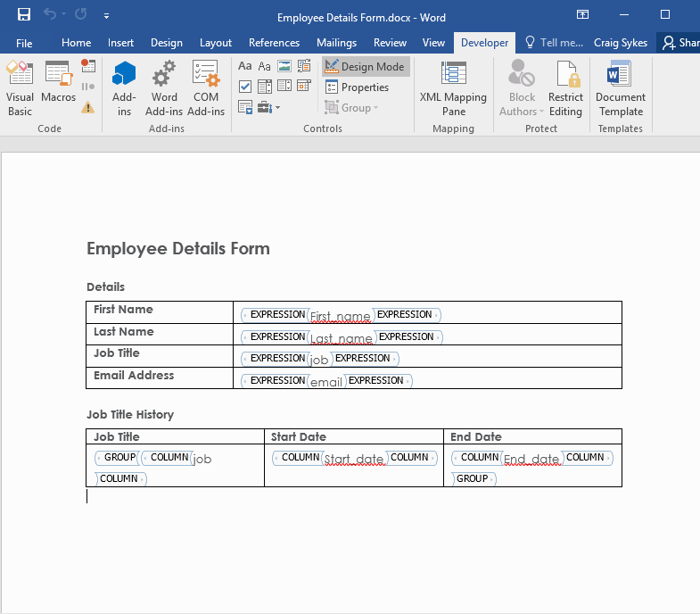Screen dimensions: 700x614
Task: Switch to the References tab
Action: [x=274, y=43]
